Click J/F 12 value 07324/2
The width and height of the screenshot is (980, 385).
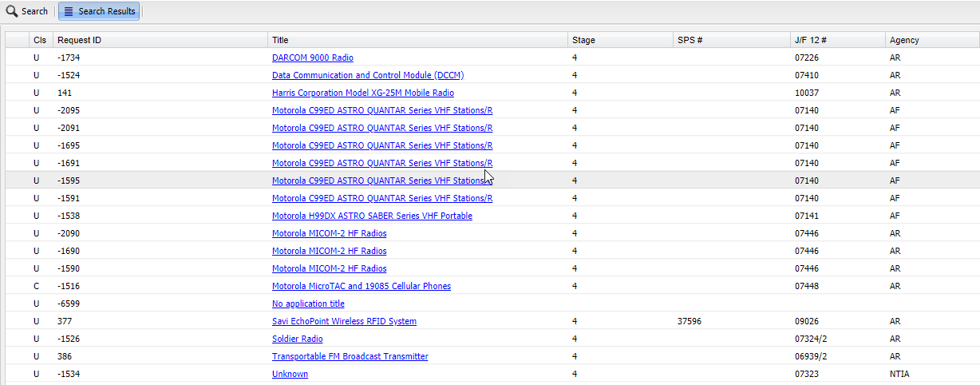pyautogui.click(x=811, y=339)
